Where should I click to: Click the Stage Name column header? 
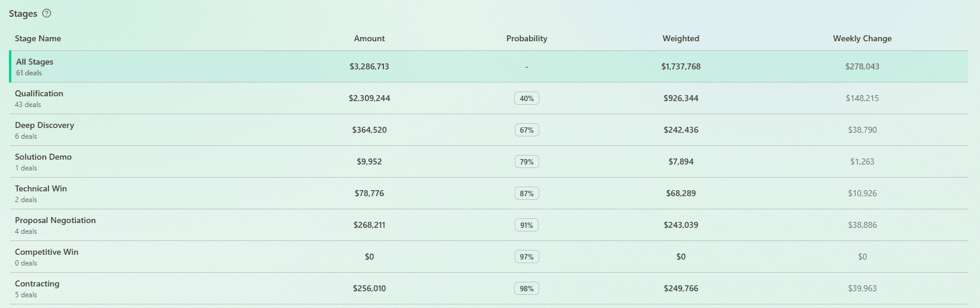38,38
